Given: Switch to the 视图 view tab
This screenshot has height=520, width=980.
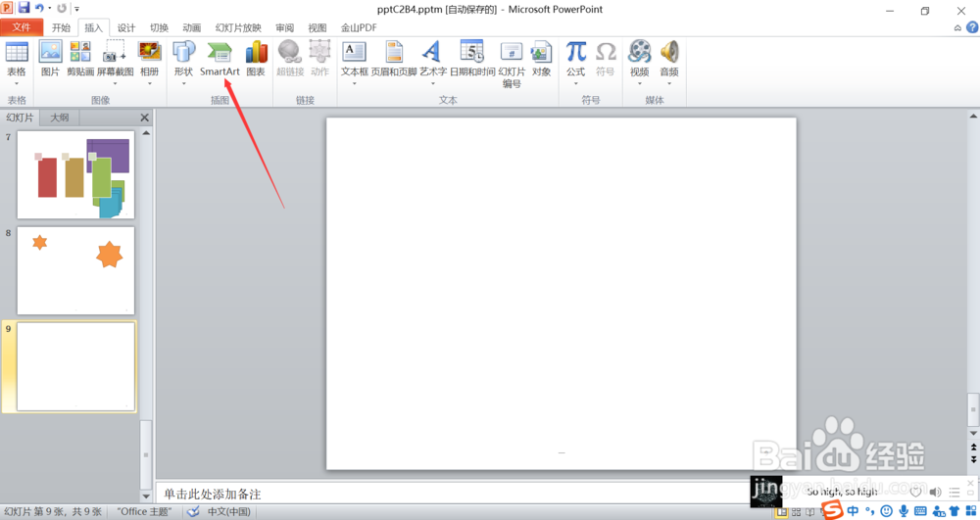Looking at the screenshot, I should (x=317, y=27).
